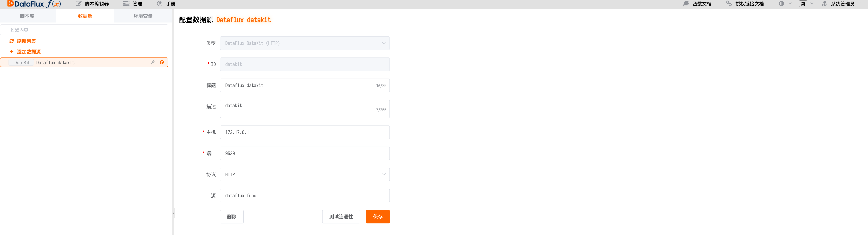Viewport: 868px width, 235px height.
Task: Click the DataFlux f(x) logo
Action: click(x=34, y=4)
